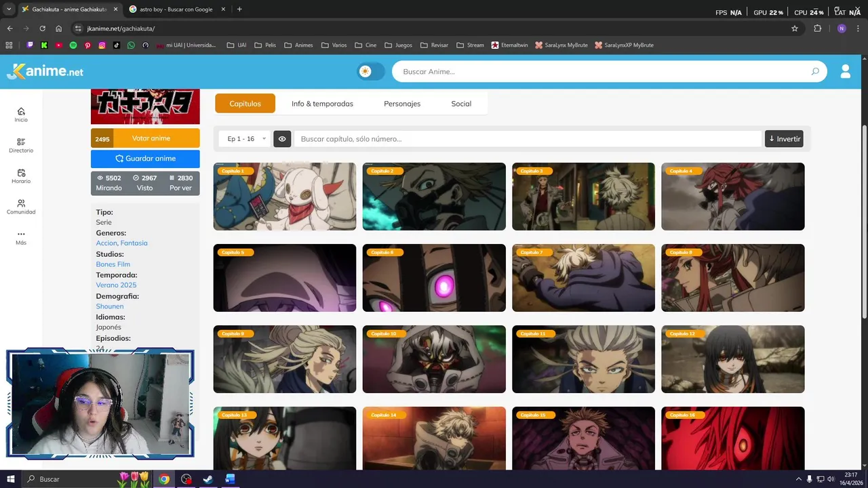Go back with the browser back arrow
This screenshot has width=868, height=488.
9,28
